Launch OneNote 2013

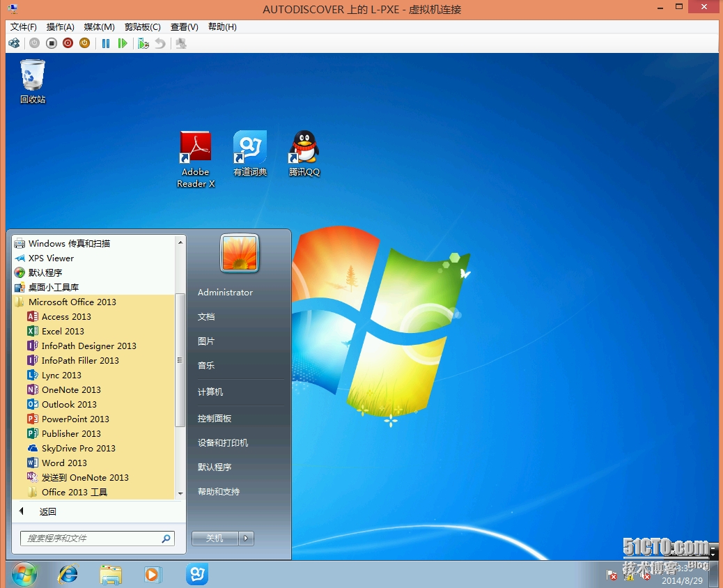pos(93,389)
